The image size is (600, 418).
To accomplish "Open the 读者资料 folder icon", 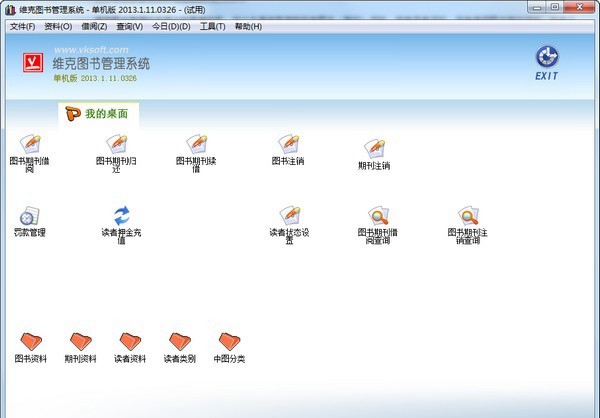I will click(130, 348).
